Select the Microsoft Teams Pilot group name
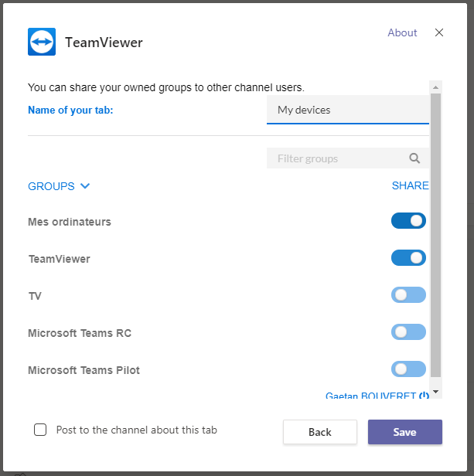Viewport: 474px width, 476px height. (84, 370)
